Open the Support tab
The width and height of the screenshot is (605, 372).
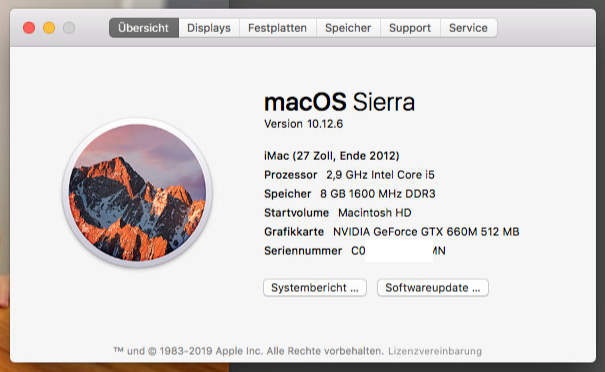pyautogui.click(x=410, y=28)
